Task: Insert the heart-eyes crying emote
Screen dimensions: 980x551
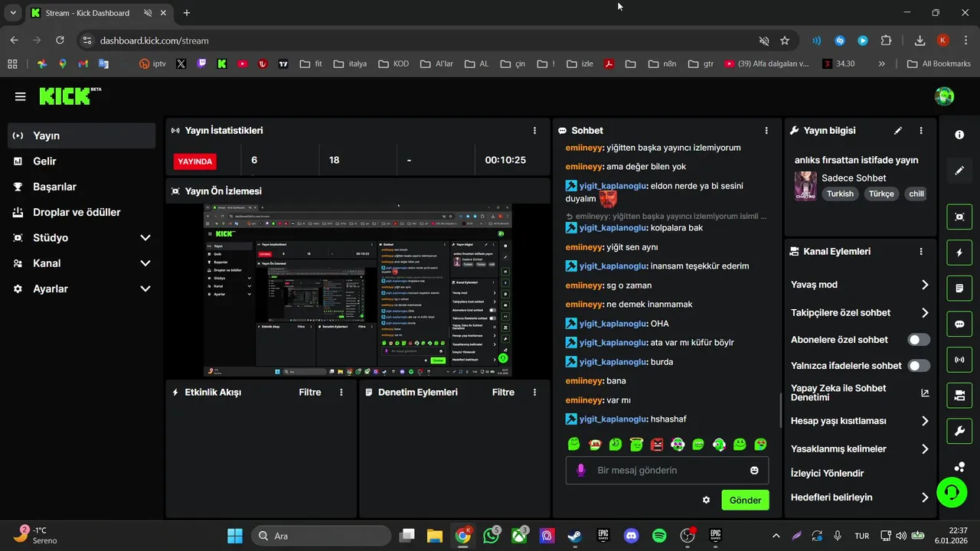Action: 760,444
